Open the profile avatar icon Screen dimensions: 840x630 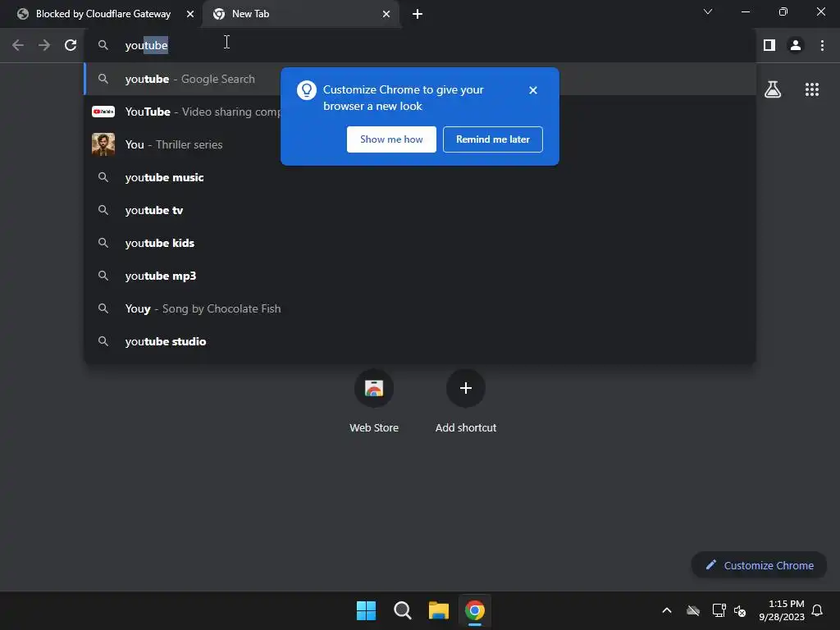pyautogui.click(x=796, y=45)
